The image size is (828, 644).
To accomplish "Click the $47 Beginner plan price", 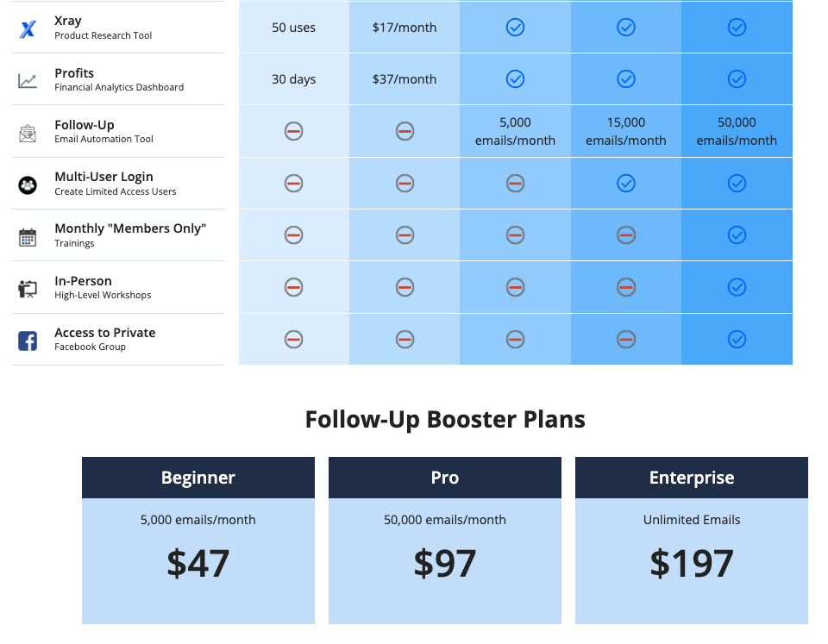I will (198, 563).
